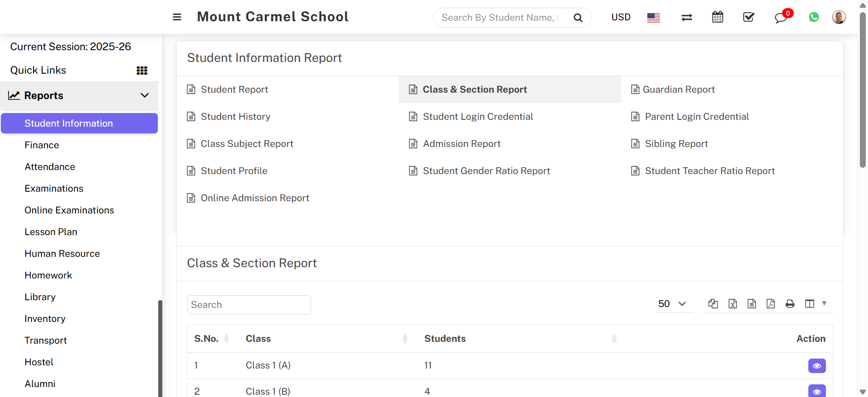Open the column visibility dropdown
Image resolution: width=868 pixels, height=397 pixels.
coord(815,304)
